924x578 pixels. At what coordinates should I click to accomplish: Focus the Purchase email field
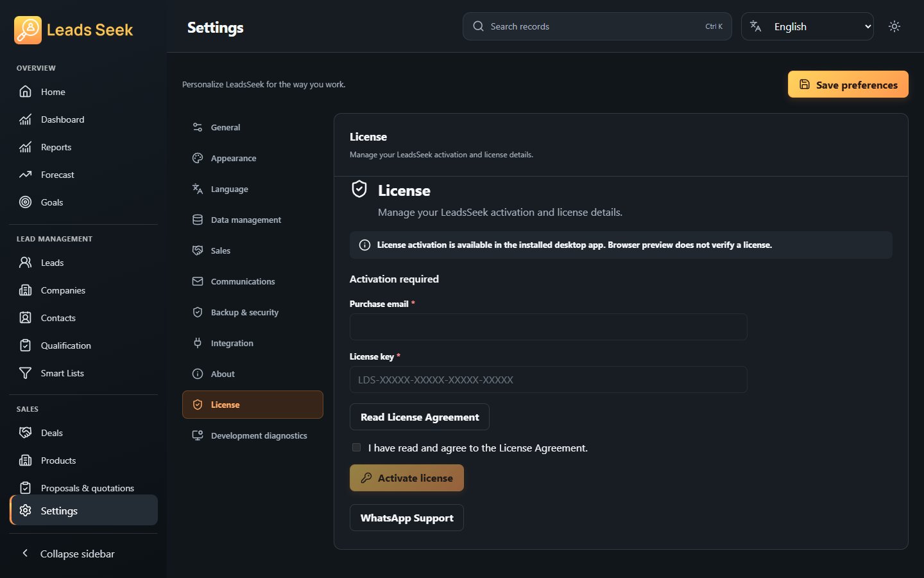tap(549, 327)
